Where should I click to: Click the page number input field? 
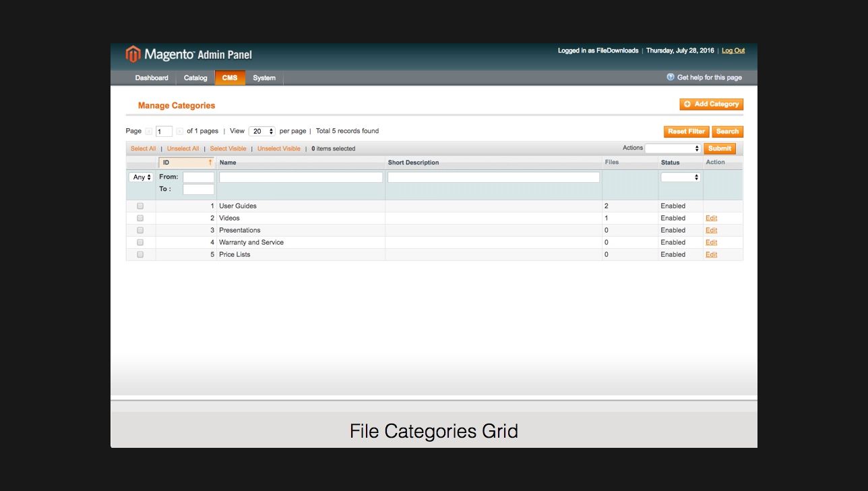point(164,132)
